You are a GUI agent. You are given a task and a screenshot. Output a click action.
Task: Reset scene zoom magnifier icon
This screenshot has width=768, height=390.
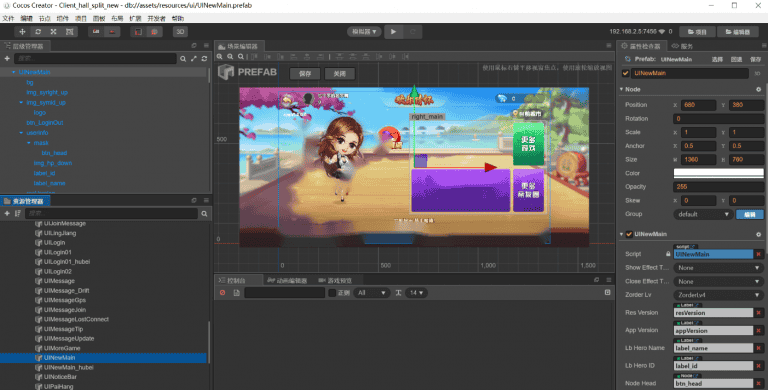click(x=241, y=57)
